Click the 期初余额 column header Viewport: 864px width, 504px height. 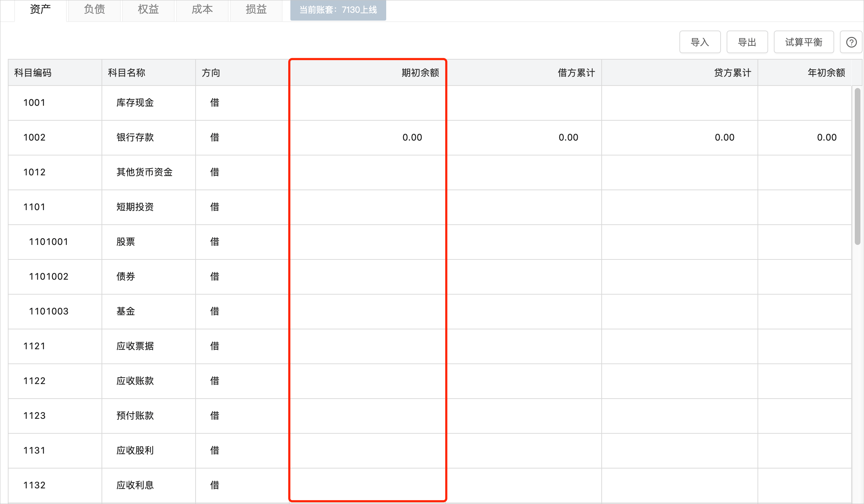[x=367, y=73]
